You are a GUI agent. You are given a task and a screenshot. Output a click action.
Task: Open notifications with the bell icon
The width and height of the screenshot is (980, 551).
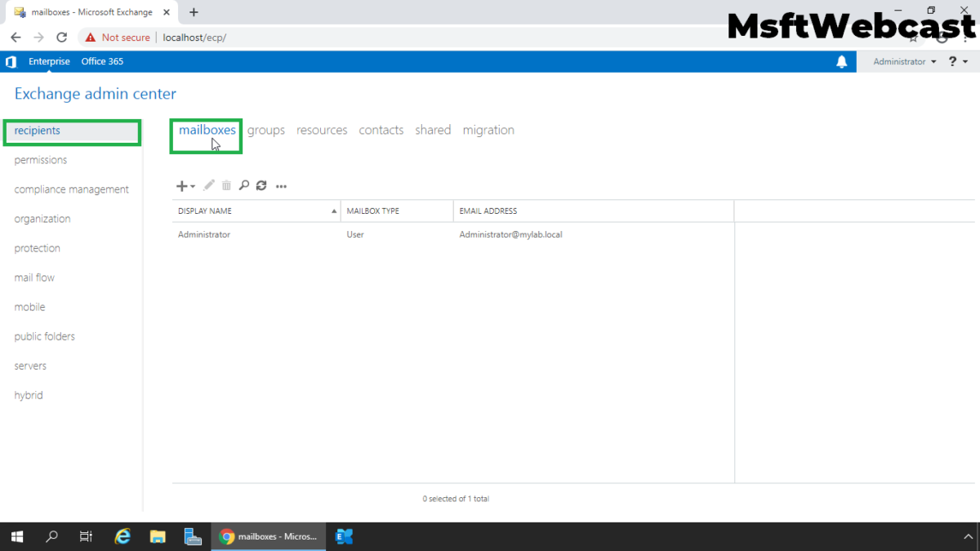(842, 61)
